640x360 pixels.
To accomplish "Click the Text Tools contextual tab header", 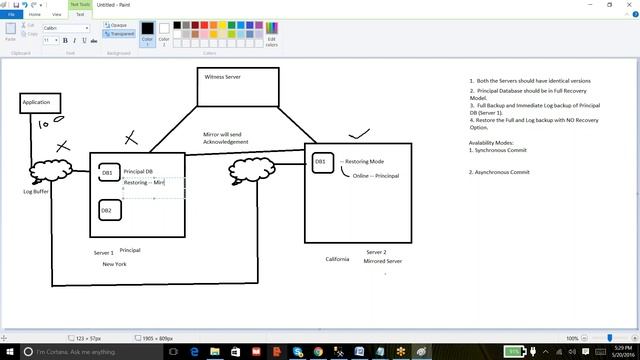I will [x=80, y=4].
